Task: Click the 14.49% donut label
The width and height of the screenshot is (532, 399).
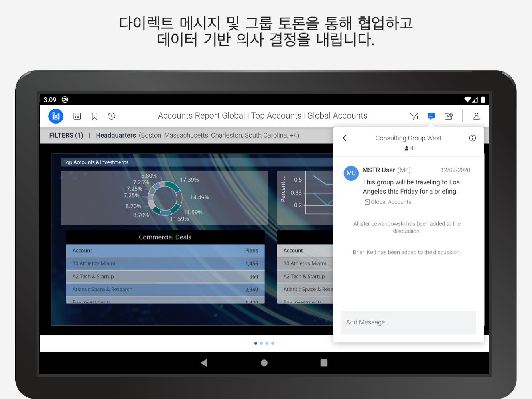Action: point(199,197)
